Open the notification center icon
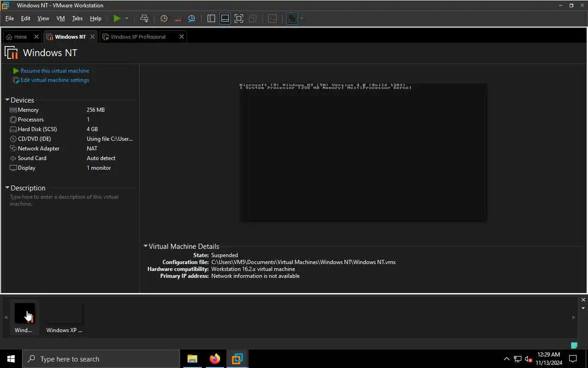588x368 pixels. point(573,359)
